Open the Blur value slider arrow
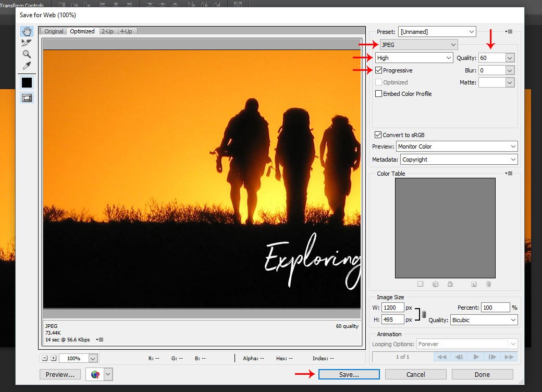542x392 pixels. pyautogui.click(x=510, y=70)
